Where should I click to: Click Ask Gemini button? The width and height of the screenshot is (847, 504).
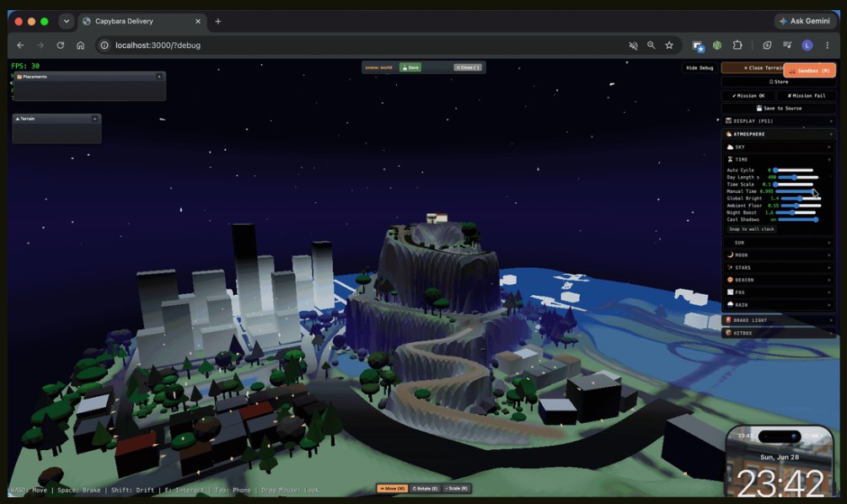[804, 21]
